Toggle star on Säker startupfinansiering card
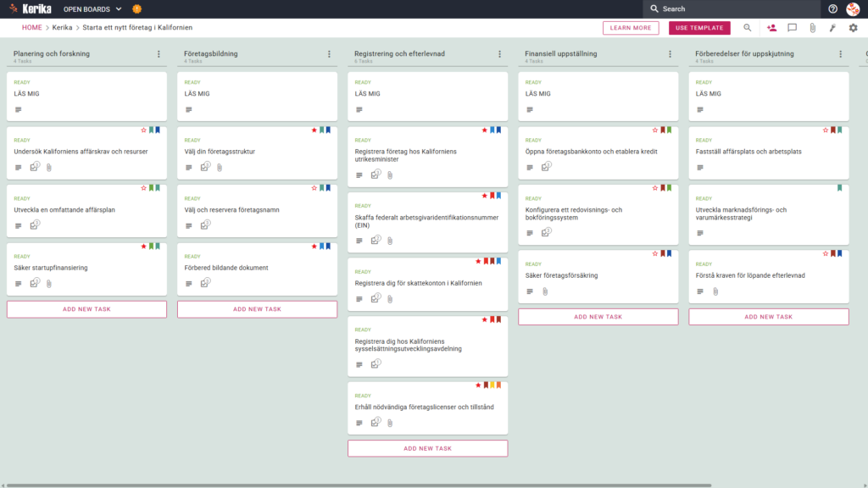The width and height of the screenshot is (868, 488). [143, 247]
